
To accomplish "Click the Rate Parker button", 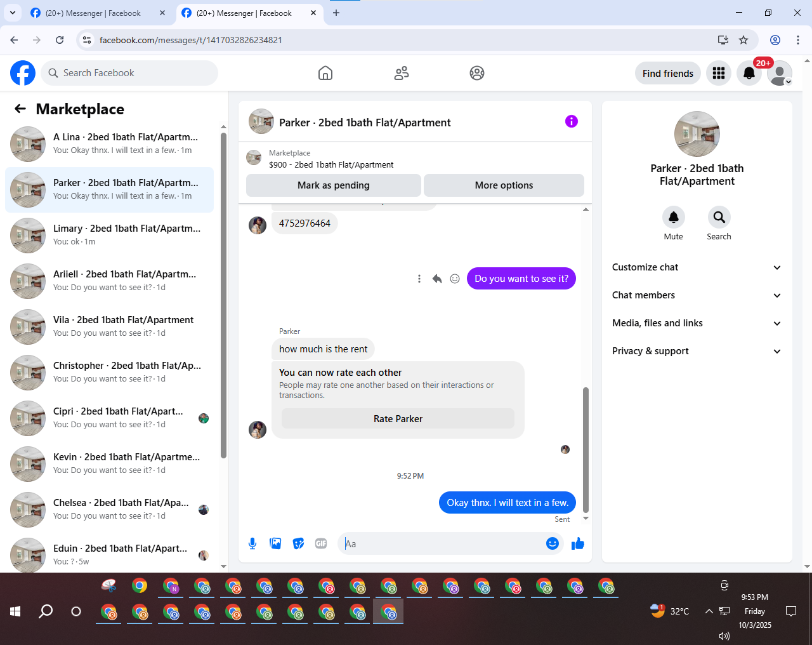I will [398, 419].
